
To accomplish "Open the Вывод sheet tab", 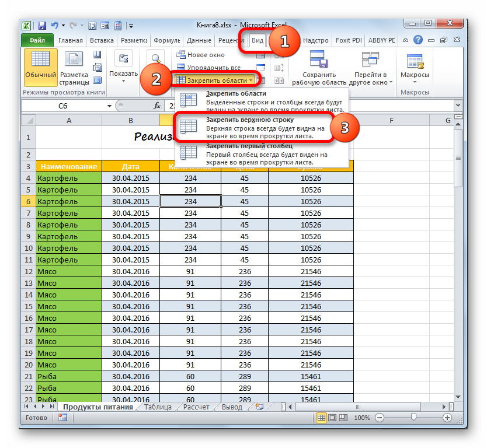I will pyautogui.click(x=232, y=407).
